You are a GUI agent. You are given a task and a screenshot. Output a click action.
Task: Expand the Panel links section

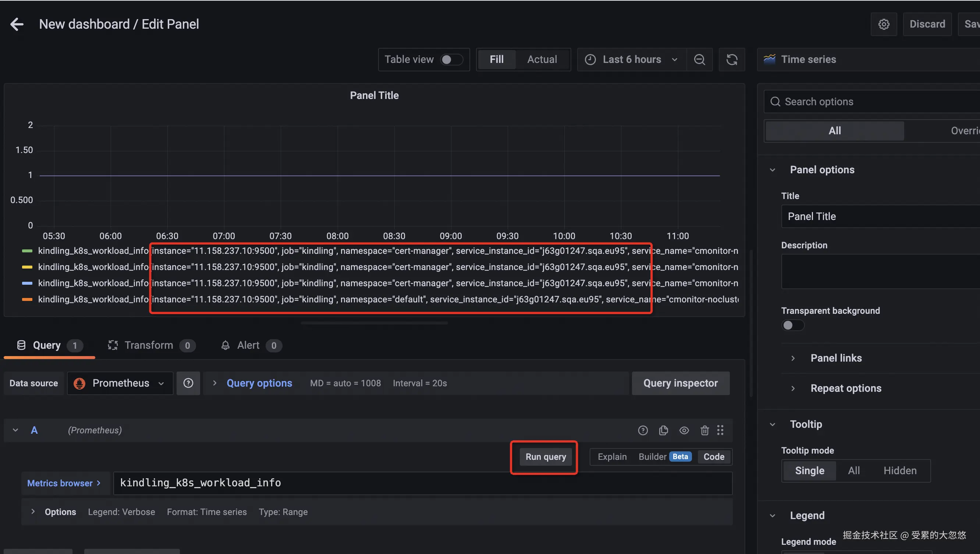pos(836,358)
